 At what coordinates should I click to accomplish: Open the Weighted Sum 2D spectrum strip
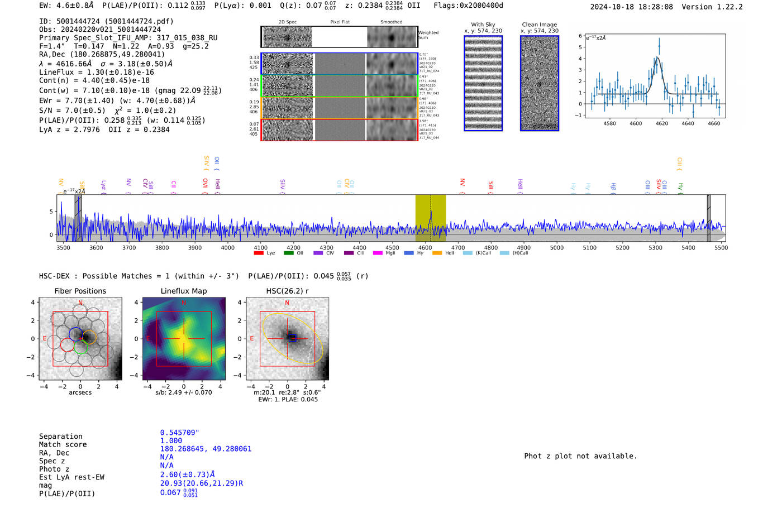click(340, 37)
